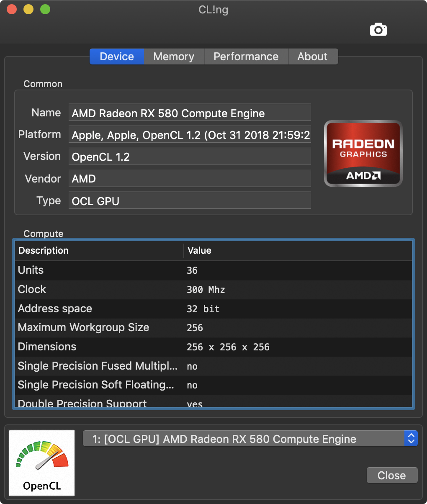
Task: Minimize the window with yellow button
Action: click(28, 9)
